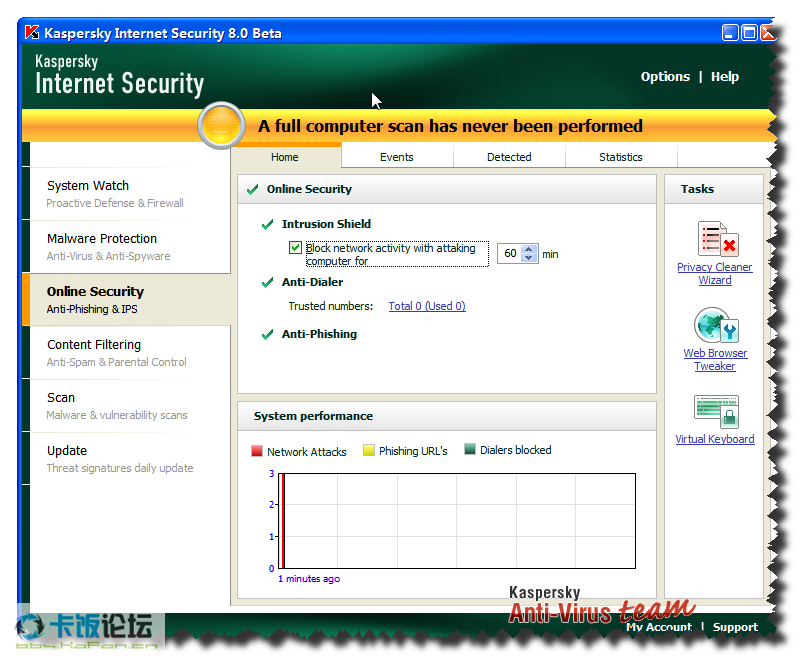Decrease the block duration minutes with down arrow
This screenshot has height=663, width=802.
click(x=529, y=257)
